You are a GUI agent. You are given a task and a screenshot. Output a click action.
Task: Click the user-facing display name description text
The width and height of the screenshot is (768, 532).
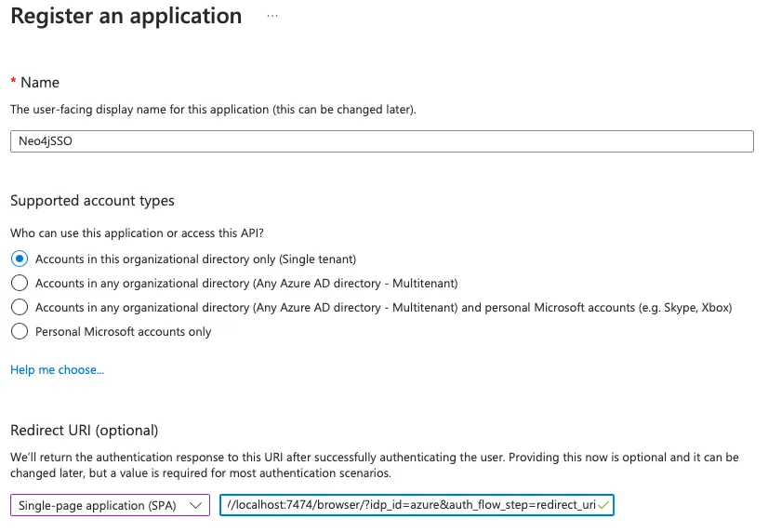213,109
